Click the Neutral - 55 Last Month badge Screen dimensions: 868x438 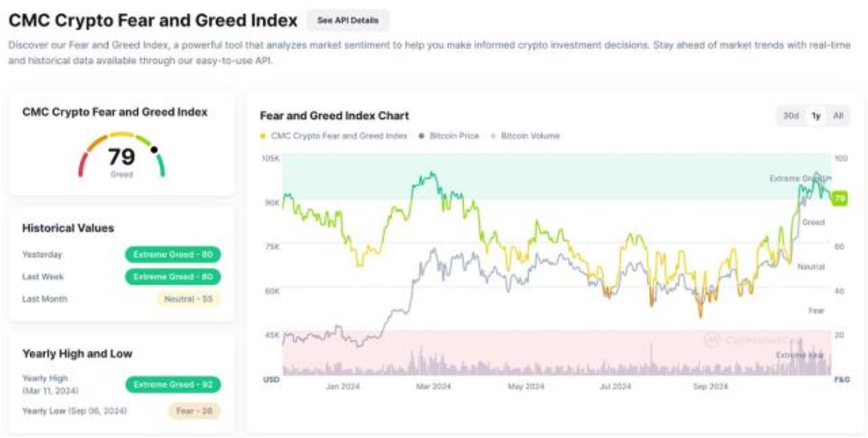coord(188,299)
